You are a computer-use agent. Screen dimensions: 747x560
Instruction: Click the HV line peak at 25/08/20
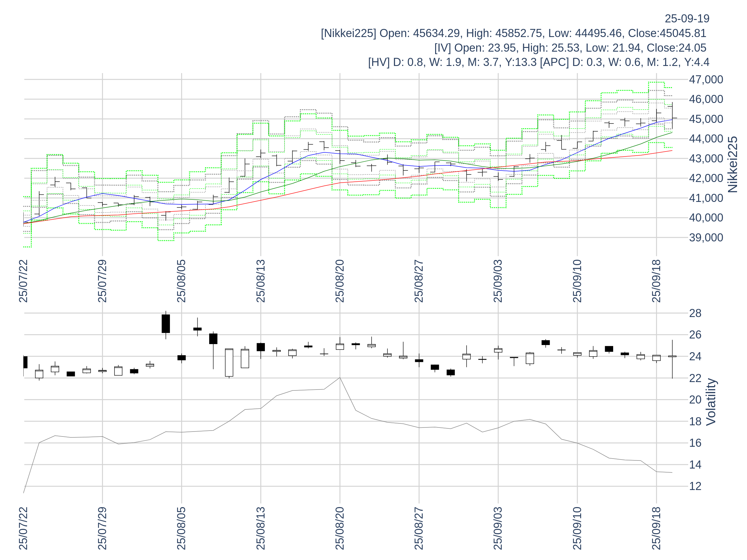coord(340,378)
